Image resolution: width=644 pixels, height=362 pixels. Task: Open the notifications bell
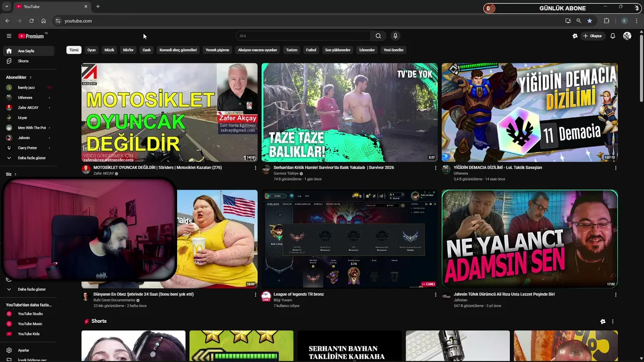(x=613, y=36)
